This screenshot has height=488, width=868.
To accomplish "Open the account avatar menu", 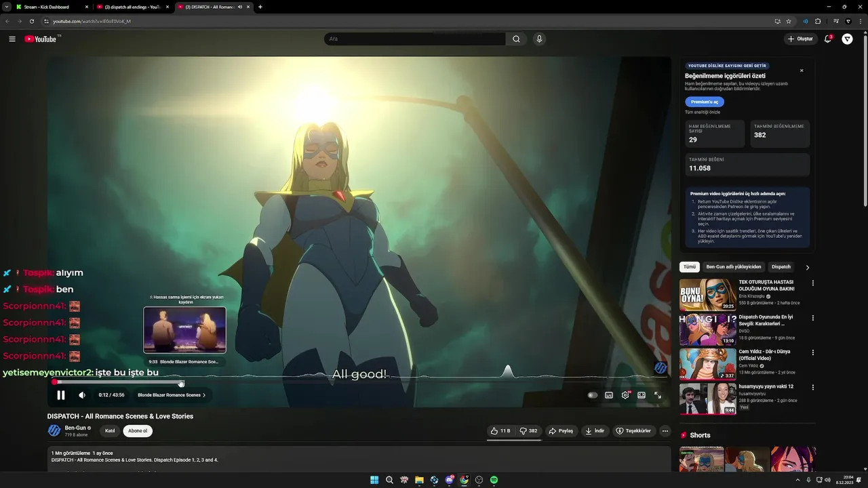I will coord(847,39).
